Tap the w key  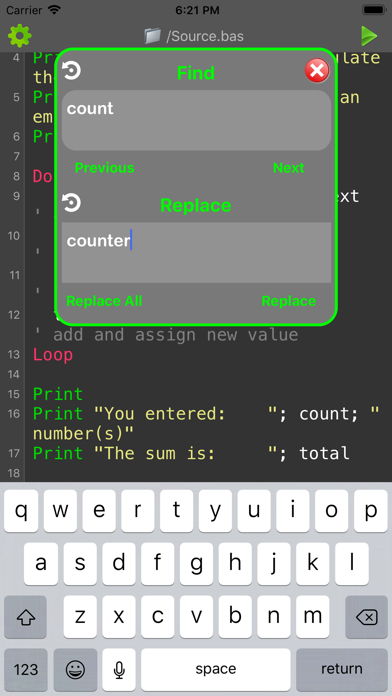(x=60, y=510)
